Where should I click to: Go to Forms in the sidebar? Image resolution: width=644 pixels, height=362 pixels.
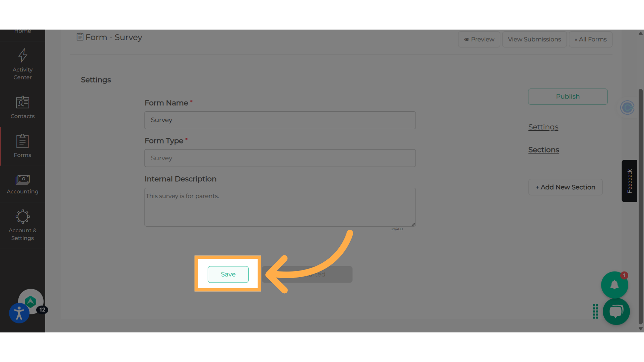22,146
